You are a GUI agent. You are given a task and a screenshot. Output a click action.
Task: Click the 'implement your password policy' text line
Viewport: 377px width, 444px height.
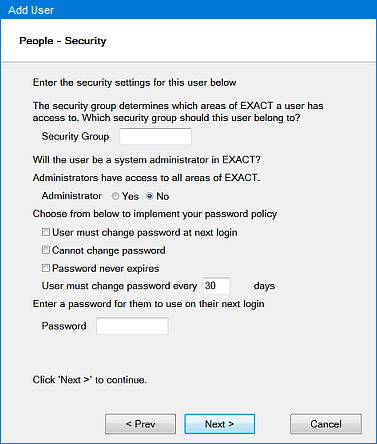pyautogui.click(x=155, y=214)
